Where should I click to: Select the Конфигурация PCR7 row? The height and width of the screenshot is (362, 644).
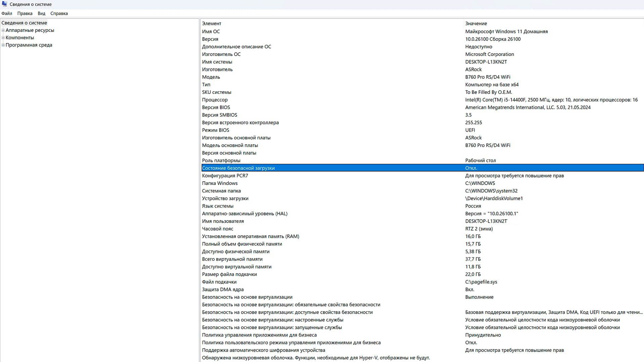[225, 176]
